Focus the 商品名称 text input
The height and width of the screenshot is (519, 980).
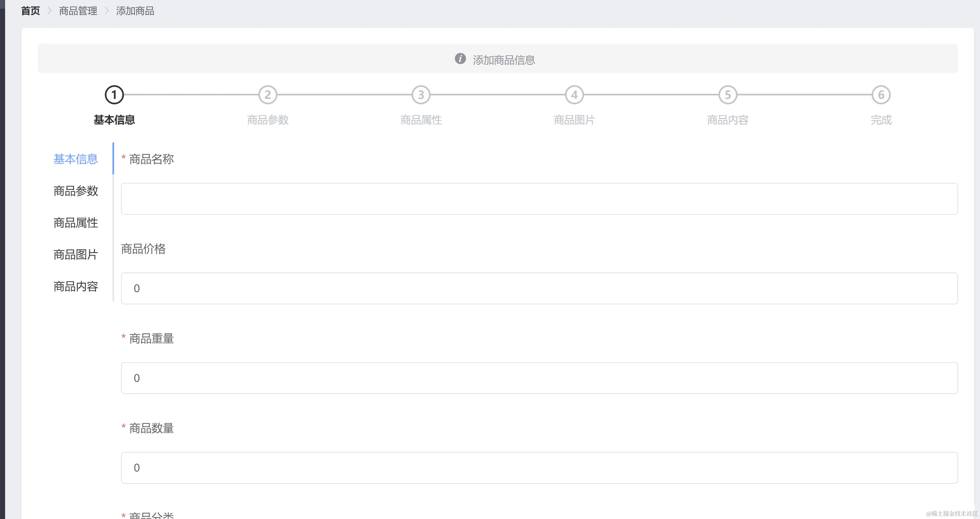click(539, 199)
